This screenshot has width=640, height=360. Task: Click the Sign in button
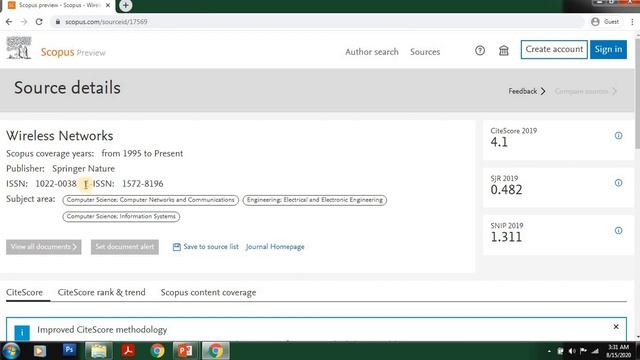tap(608, 49)
